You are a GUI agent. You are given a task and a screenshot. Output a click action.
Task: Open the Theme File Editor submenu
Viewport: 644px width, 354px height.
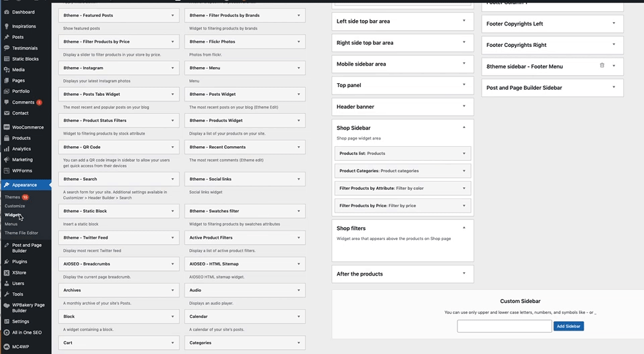coord(21,233)
